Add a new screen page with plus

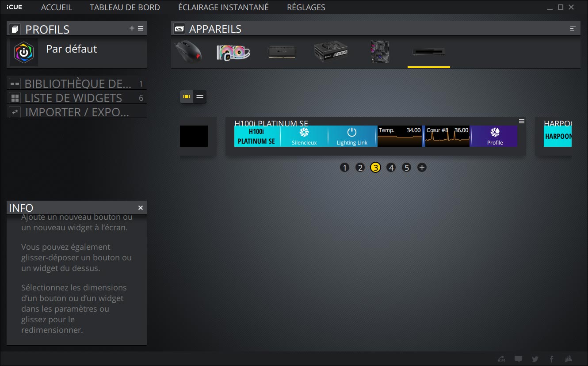coord(422,168)
